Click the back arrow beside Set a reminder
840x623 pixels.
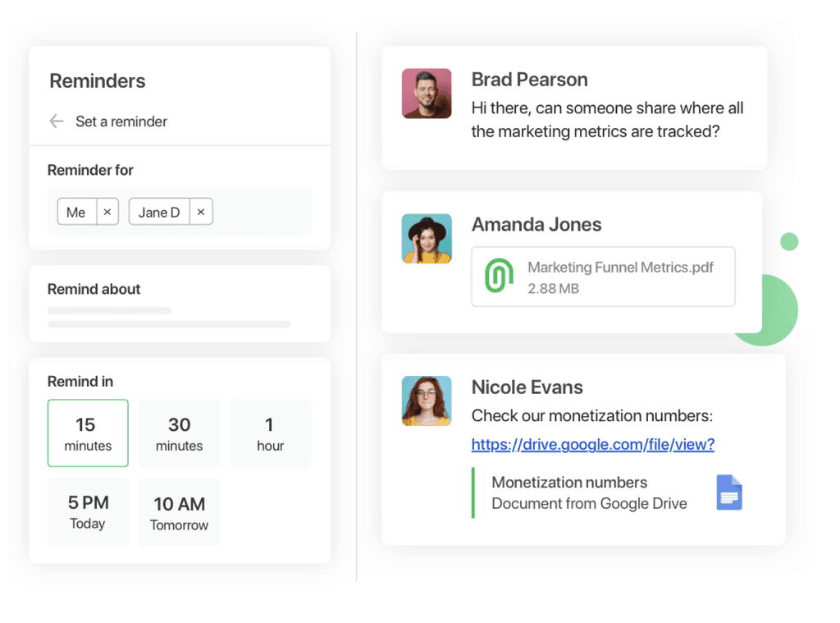tap(56, 121)
